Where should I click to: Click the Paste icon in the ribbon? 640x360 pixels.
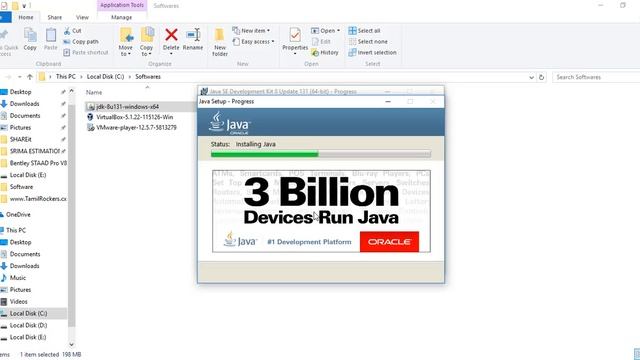(x=51, y=40)
